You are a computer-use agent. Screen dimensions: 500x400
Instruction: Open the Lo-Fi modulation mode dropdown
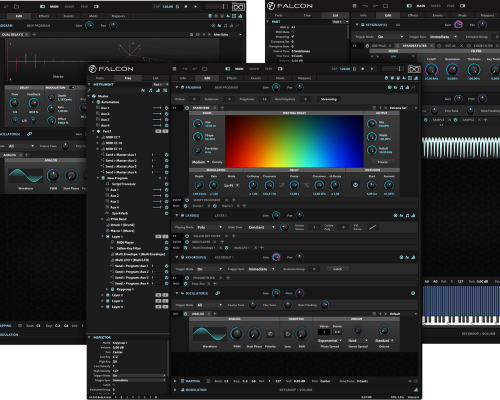tap(231, 185)
